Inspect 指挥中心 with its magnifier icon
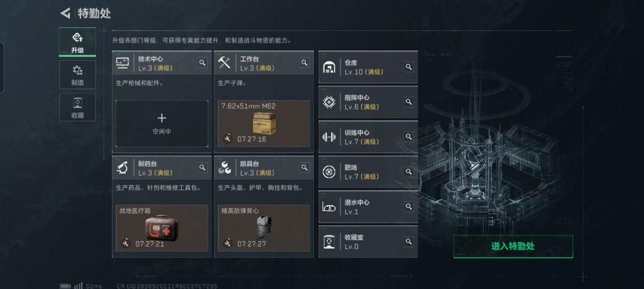The image size is (644, 289). 408,102
